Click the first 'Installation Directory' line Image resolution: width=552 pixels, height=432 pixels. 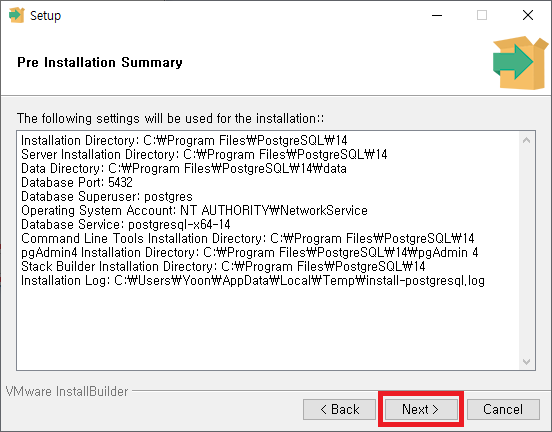pyautogui.click(x=184, y=140)
